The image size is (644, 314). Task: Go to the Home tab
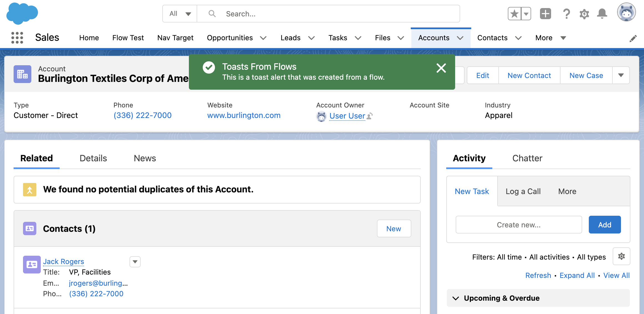[89, 38]
